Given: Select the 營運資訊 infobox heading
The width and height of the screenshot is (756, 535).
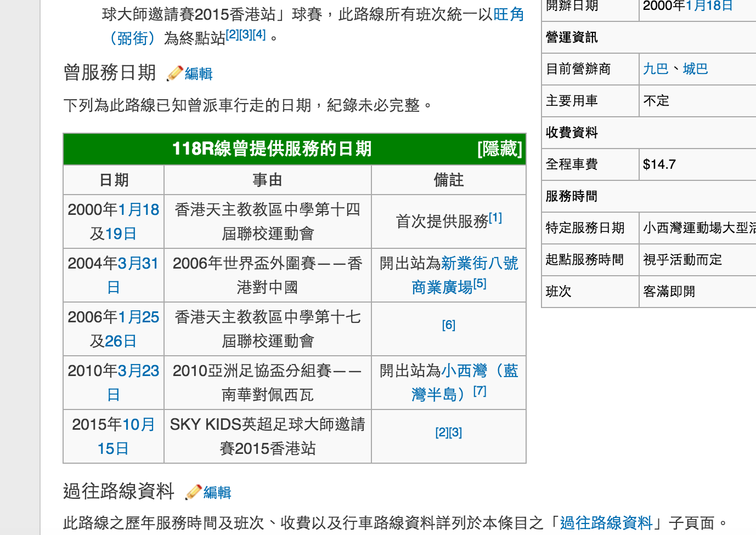Looking at the screenshot, I should point(572,37).
